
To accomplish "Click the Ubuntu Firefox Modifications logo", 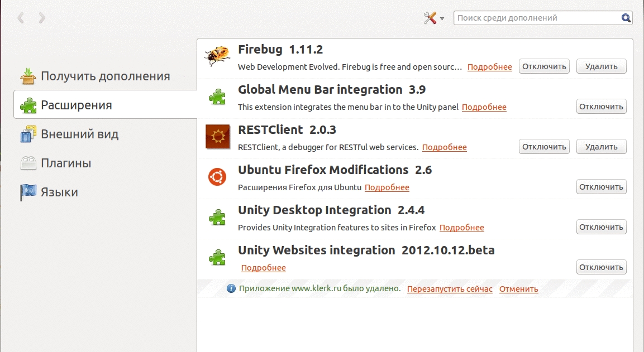I will point(217,177).
